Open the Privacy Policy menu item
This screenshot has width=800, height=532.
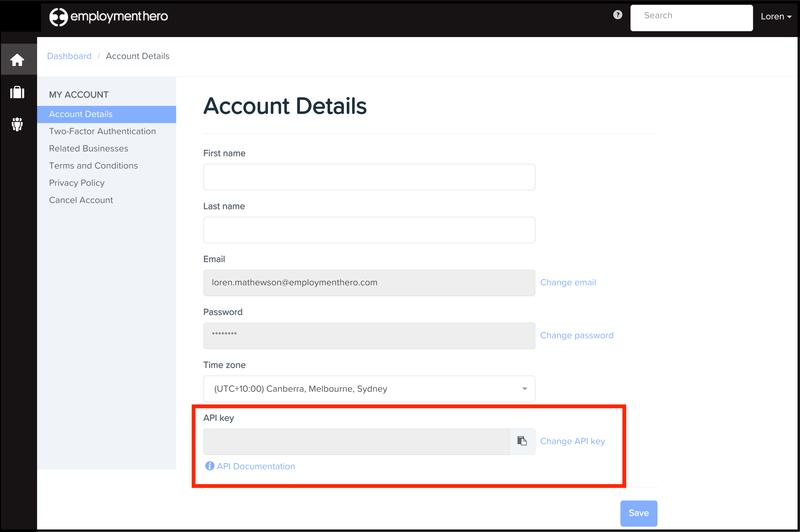point(77,183)
